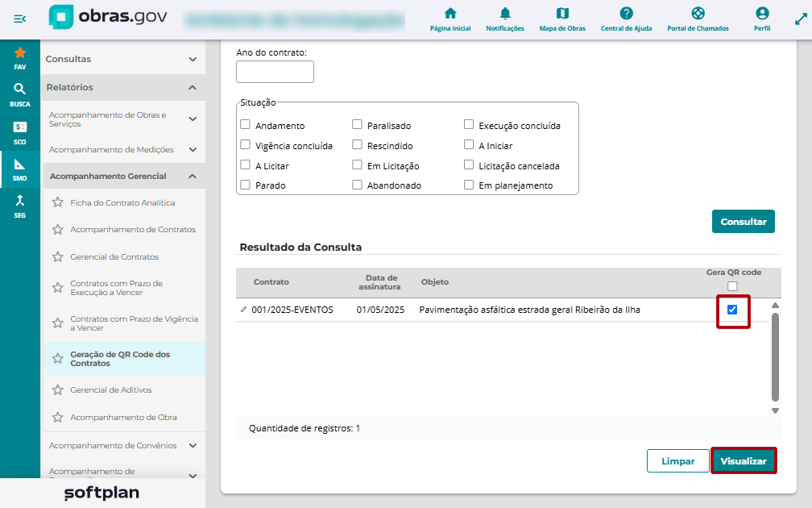The height and width of the screenshot is (508, 812).
Task: Open Acompanhamento de Obra report
Action: coord(123,418)
